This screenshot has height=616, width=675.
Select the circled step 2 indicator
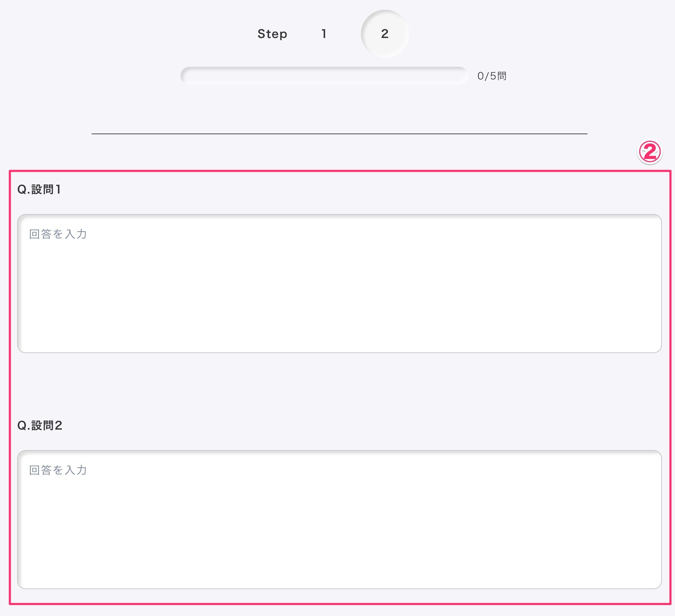(385, 34)
